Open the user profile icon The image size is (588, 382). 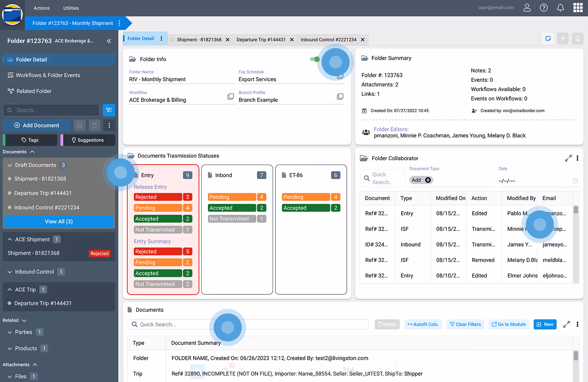(x=527, y=8)
